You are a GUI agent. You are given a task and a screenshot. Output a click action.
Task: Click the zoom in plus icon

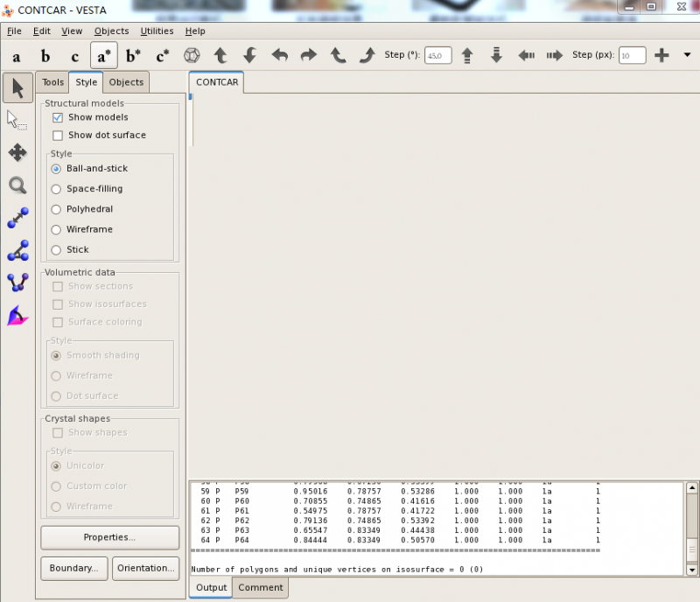[x=661, y=55]
